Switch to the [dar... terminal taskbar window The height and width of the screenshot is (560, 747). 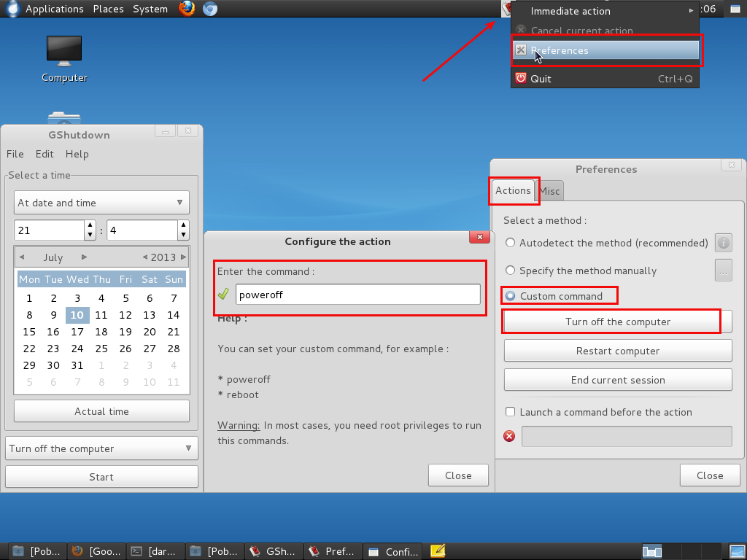[x=156, y=551]
